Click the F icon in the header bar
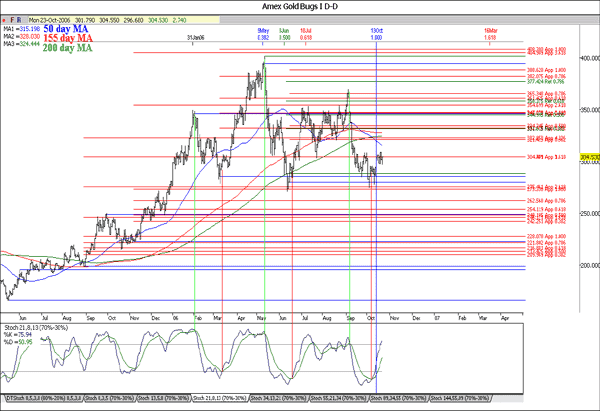The width and height of the screenshot is (600, 411). (x=12, y=20)
